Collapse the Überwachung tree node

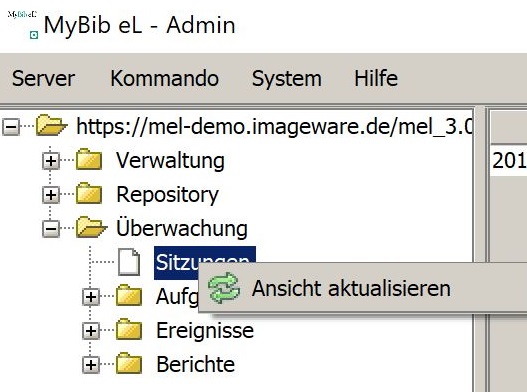tap(51, 229)
